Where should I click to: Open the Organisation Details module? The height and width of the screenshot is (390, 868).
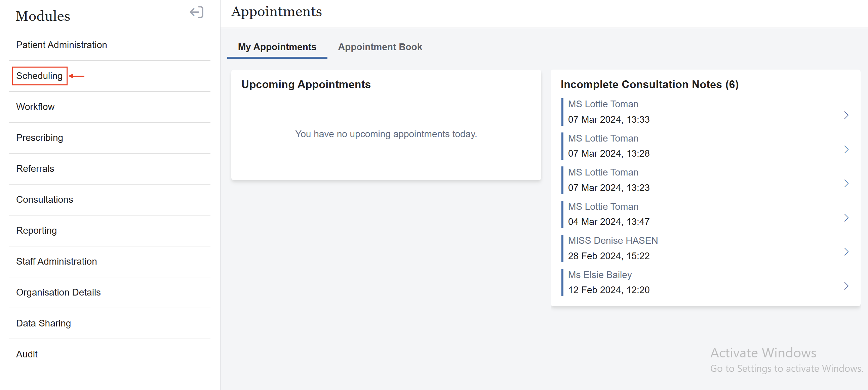click(x=58, y=292)
